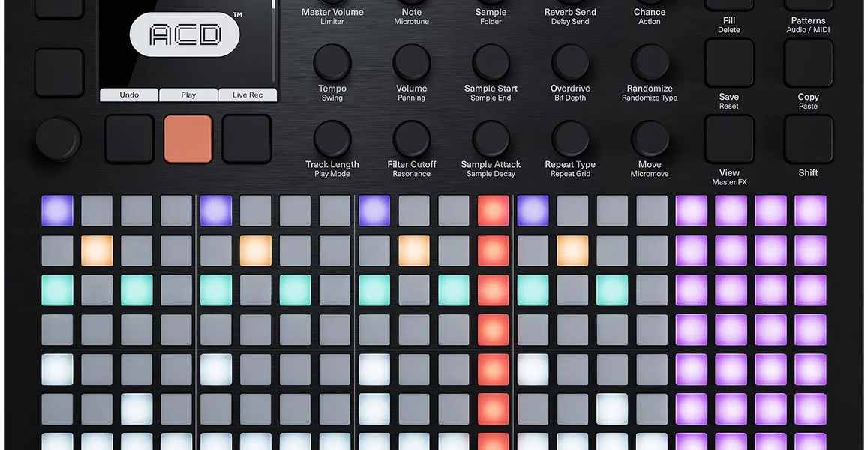Click the Filter Cutoff / Resonance knob
Image resolution: width=868 pixels, height=450 pixels.
tap(411, 139)
